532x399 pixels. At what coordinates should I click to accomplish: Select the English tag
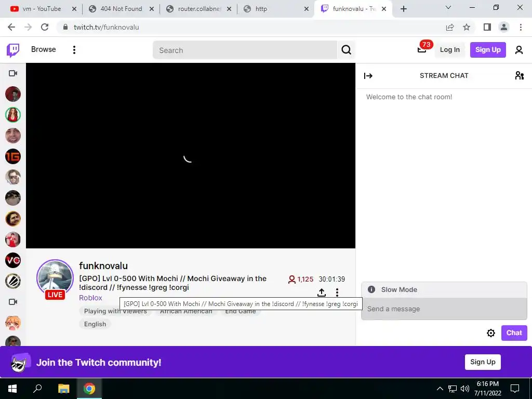[x=95, y=324]
